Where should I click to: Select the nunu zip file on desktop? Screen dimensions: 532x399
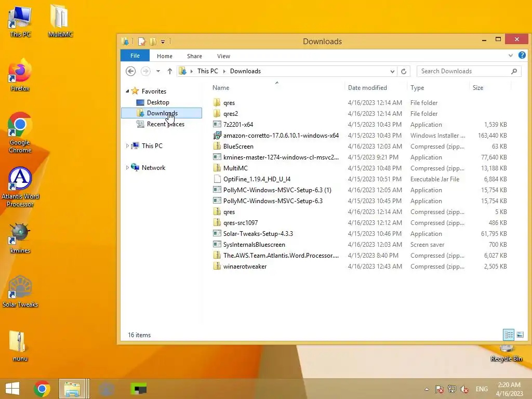pos(20,346)
